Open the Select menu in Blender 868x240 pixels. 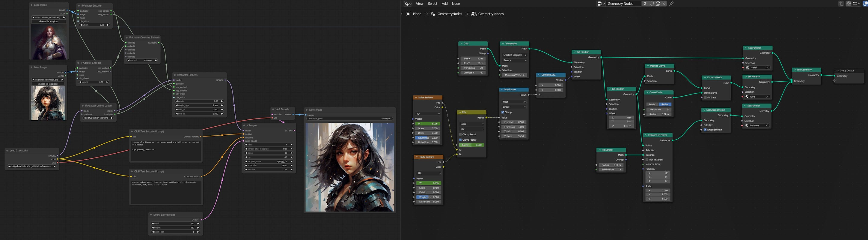pos(432,4)
